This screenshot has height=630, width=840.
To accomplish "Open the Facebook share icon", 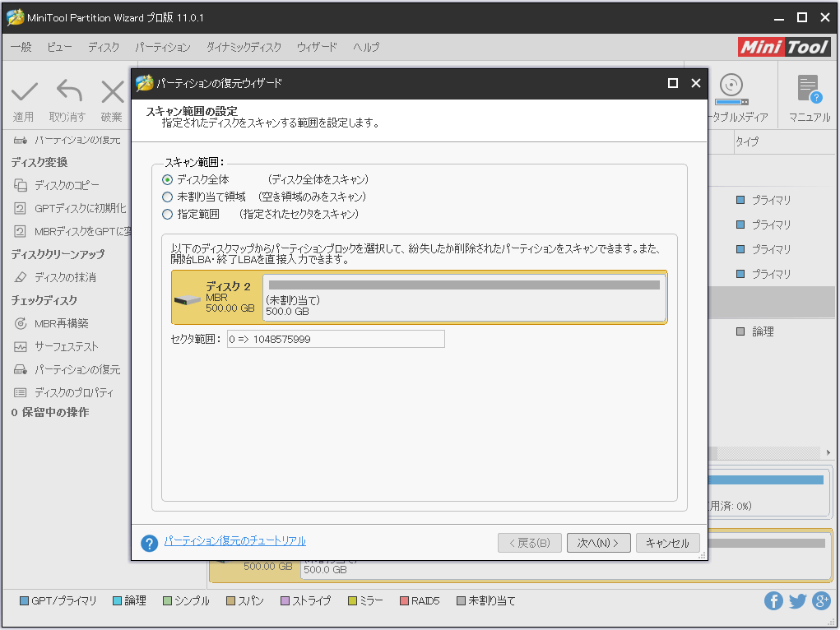I will coord(773,601).
